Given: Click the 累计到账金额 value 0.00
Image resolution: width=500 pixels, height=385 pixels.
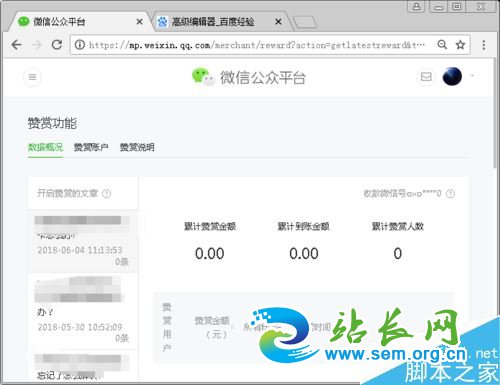Looking at the screenshot, I should (304, 254).
